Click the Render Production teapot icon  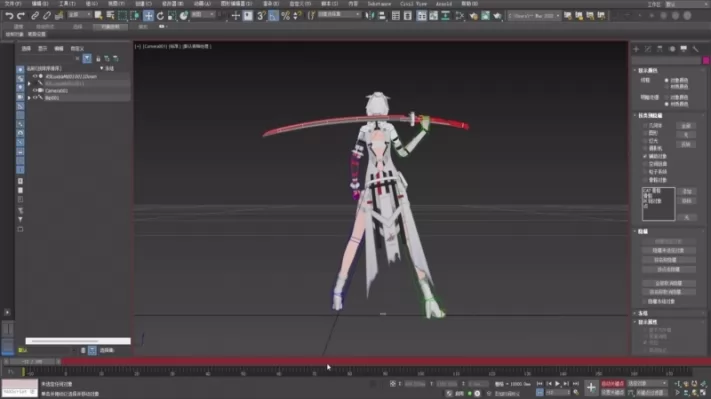click(x=497, y=16)
